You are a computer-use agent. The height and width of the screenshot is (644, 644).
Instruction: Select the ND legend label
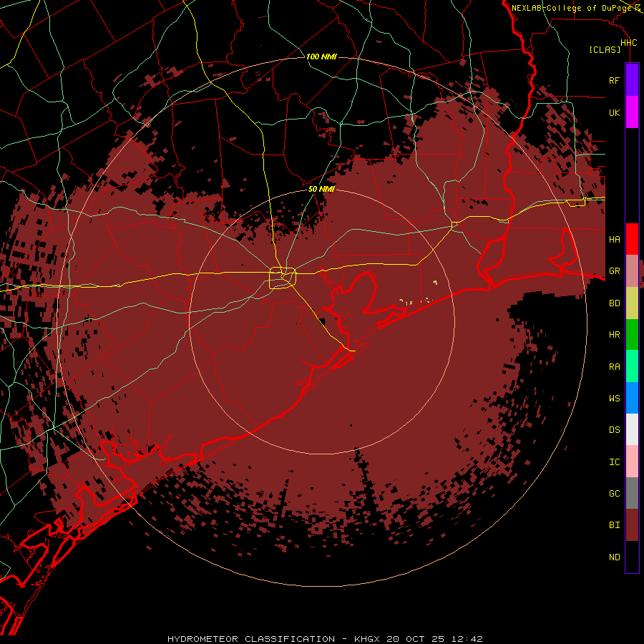(614, 557)
